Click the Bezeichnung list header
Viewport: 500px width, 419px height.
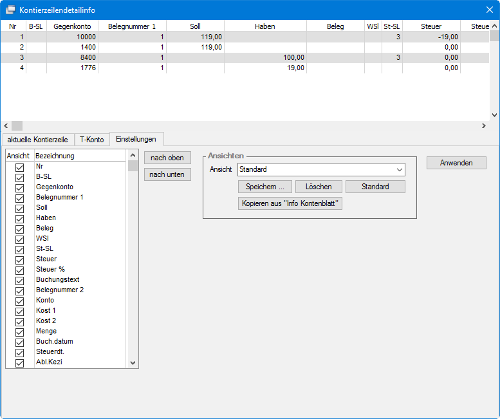(x=80, y=156)
